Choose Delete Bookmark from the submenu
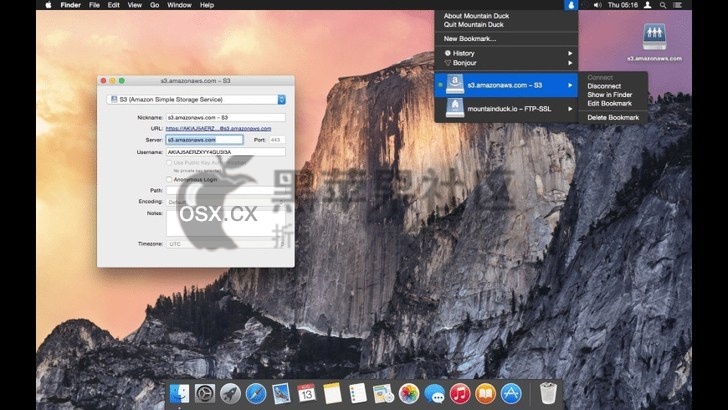Screen dimensions: 728x410 pyautogui.click(x=613, y=118)
